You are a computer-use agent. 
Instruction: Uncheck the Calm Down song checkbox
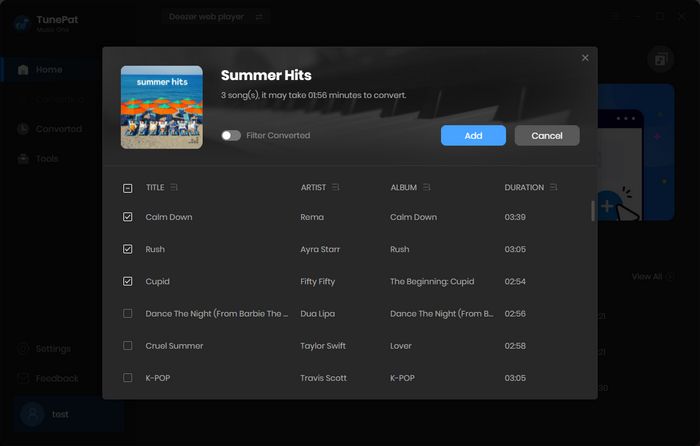point(127,217)
